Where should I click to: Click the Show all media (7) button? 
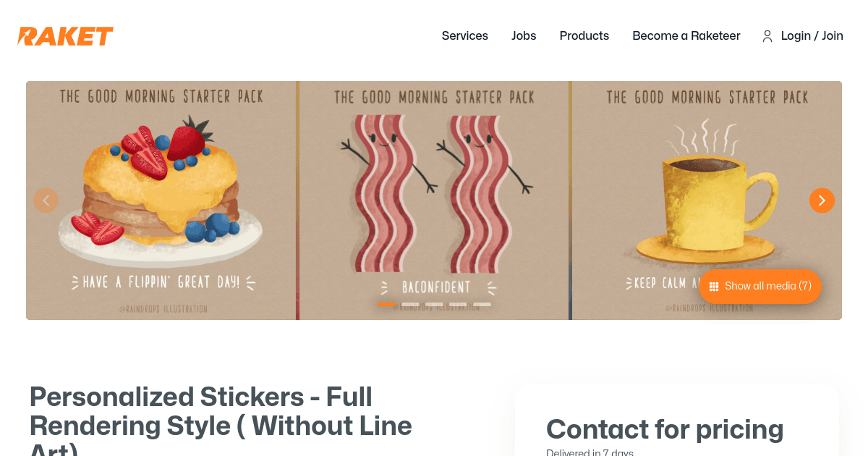pos(759,286)
